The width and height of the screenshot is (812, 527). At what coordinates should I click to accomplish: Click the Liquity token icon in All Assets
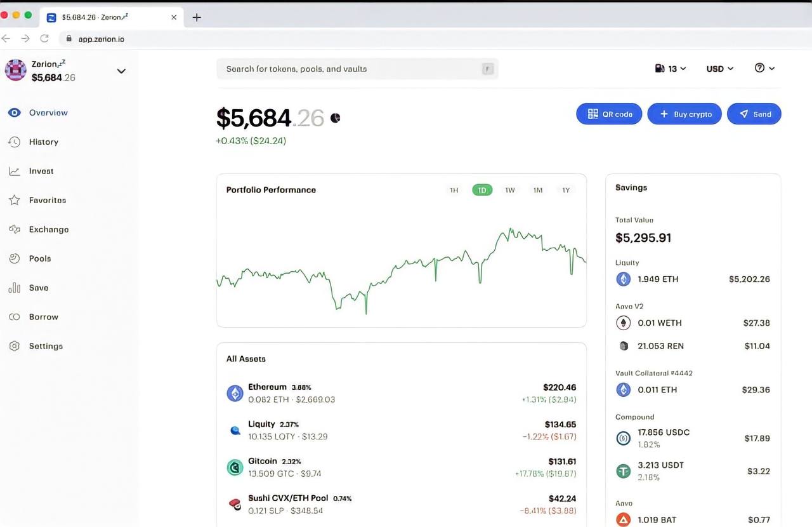click(235, 430)
